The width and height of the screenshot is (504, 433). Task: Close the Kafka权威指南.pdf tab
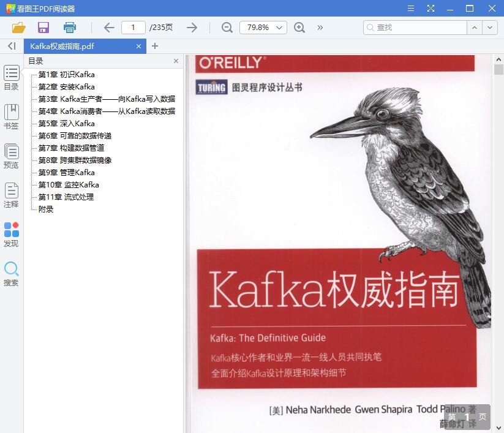pos(138,47)
